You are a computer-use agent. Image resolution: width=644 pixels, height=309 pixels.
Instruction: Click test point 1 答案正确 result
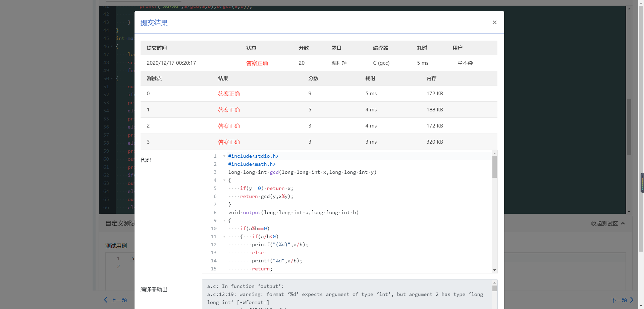(x=229, y=110)
